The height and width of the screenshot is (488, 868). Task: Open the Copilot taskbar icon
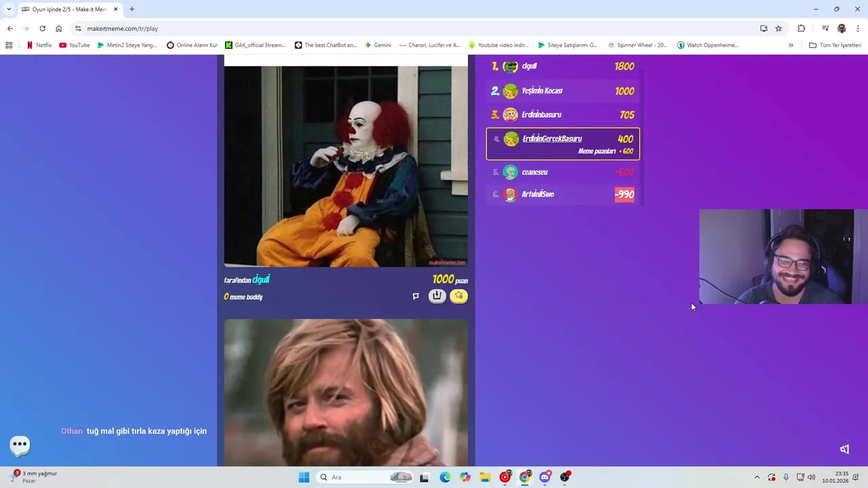465,477
